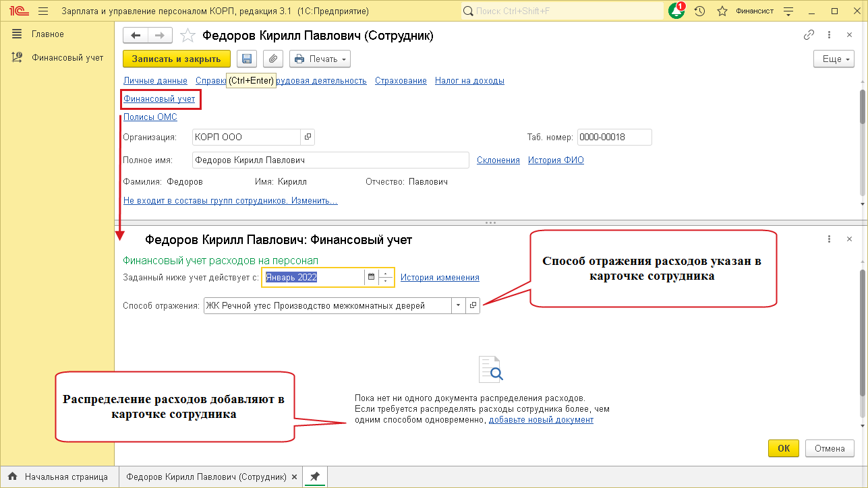Open history clock icon in title bar
This screenshot has width=868, height=488.
699,11
